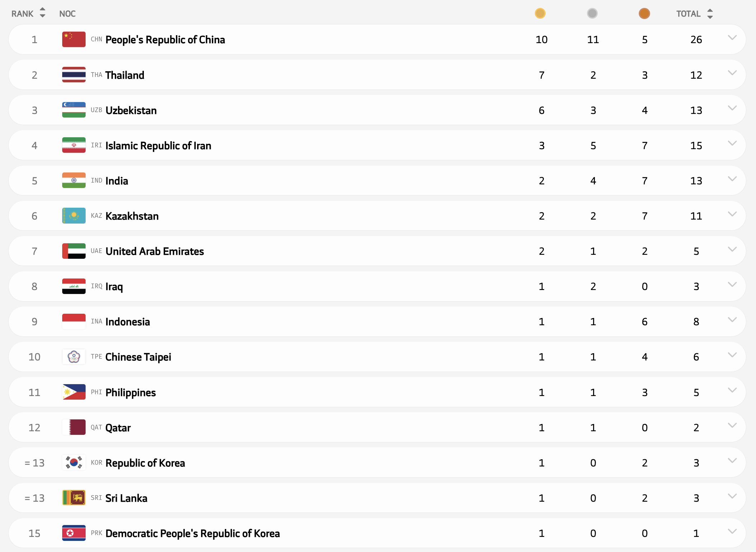This screenshot has width=756, height=552.
Task: Open the United Arab Emirates link
Action: (155, 251)
